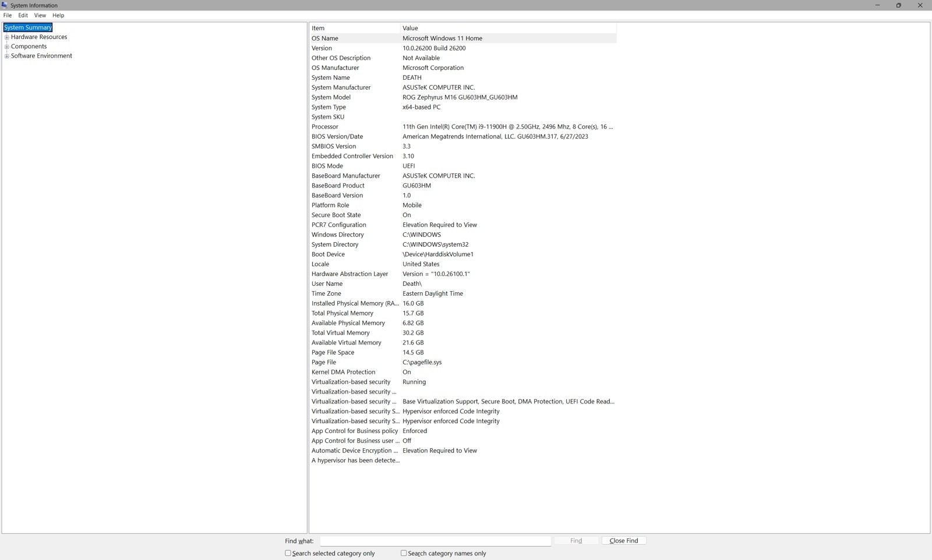Minimize the System Information window
Screen dimensions: 932x560
point(877,5)
